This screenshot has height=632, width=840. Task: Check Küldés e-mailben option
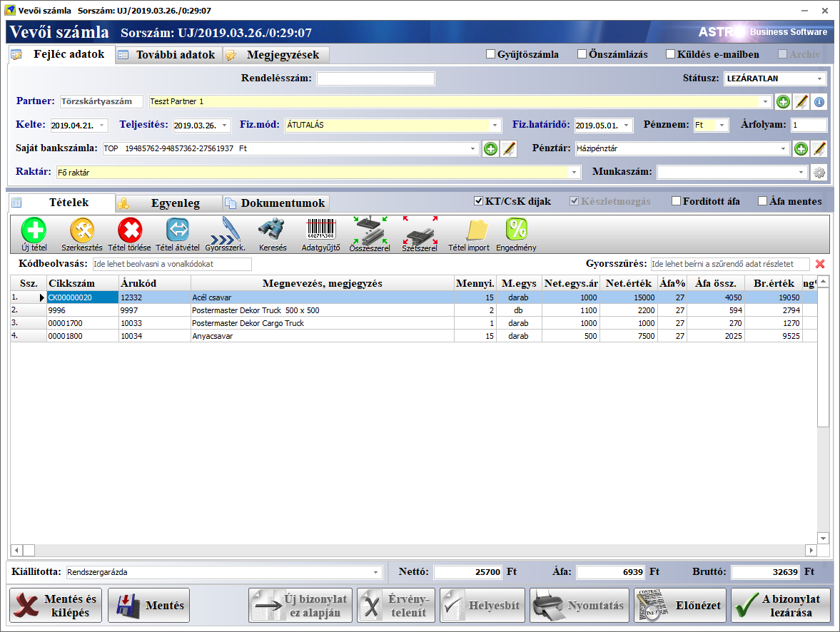point(670,54)
